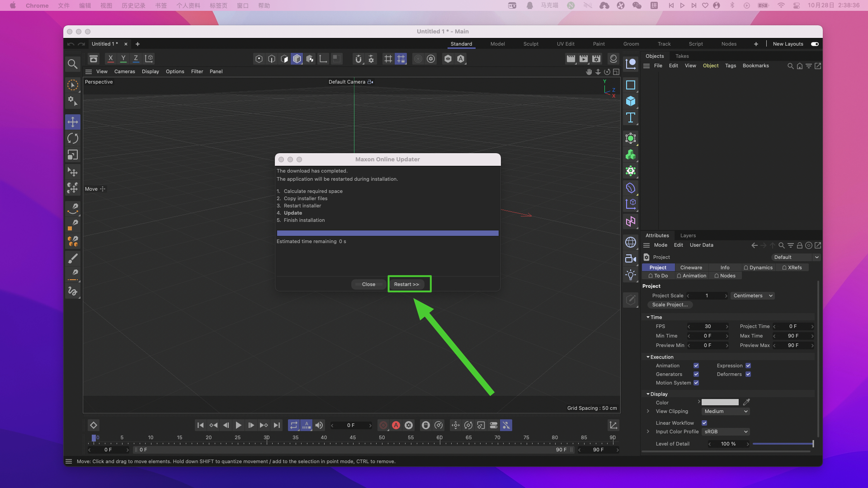Select the Rotate tool
The width and height of the screenshot is (868, 488).
[73, 138]
